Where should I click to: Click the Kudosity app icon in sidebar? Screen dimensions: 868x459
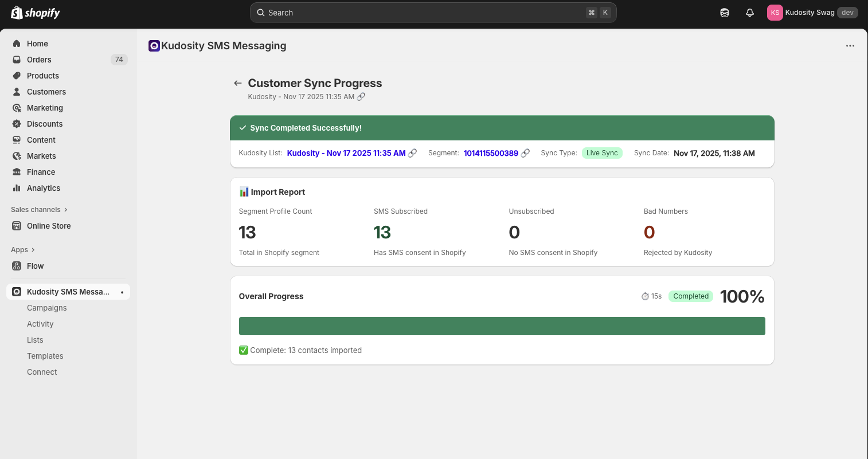(x=17, y=292)
